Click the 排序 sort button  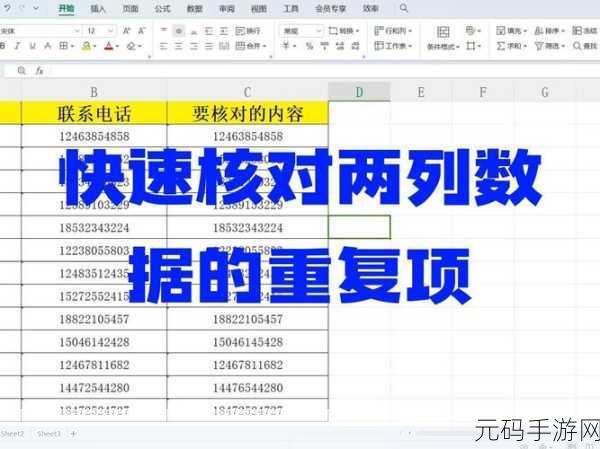(x=550, y=31)
